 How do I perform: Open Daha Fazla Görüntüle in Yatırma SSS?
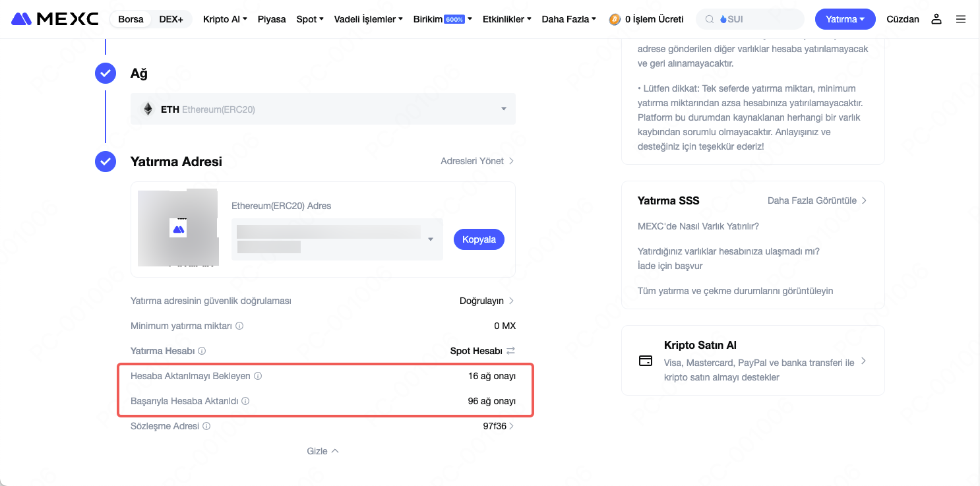pyautogui.click(x=817, y=200)
